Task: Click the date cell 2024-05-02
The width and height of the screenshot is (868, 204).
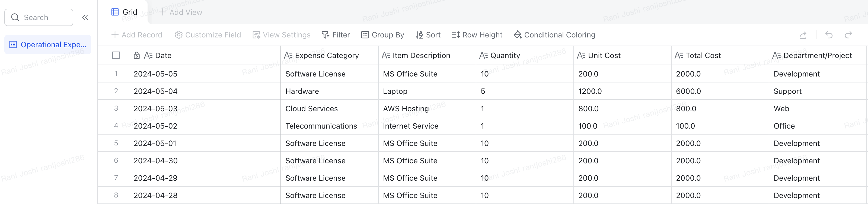Action: click(x=206, y=126)
